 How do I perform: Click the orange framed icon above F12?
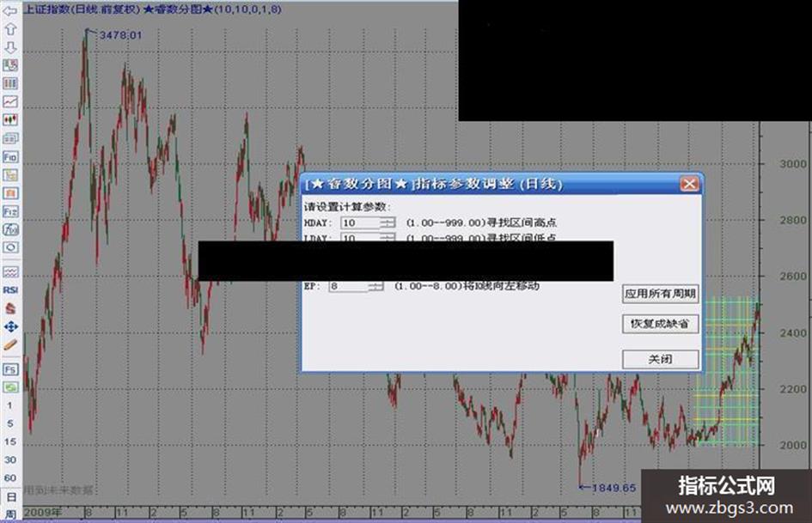[x=9, y=193]
